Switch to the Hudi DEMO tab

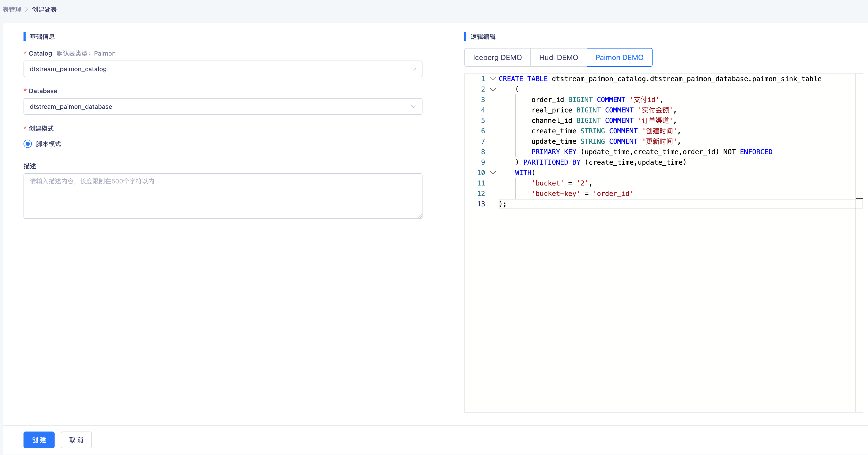(x=558, y=58)
